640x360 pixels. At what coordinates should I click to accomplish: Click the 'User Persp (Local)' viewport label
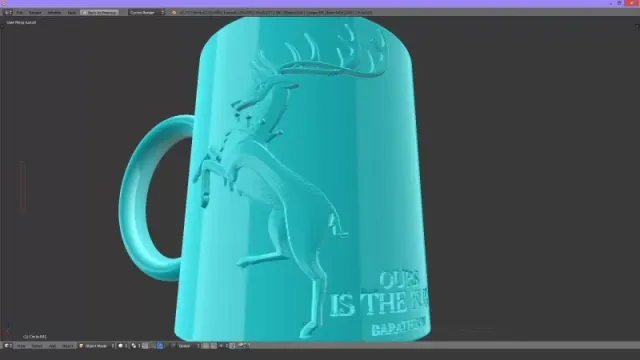[x=21, y=22]
